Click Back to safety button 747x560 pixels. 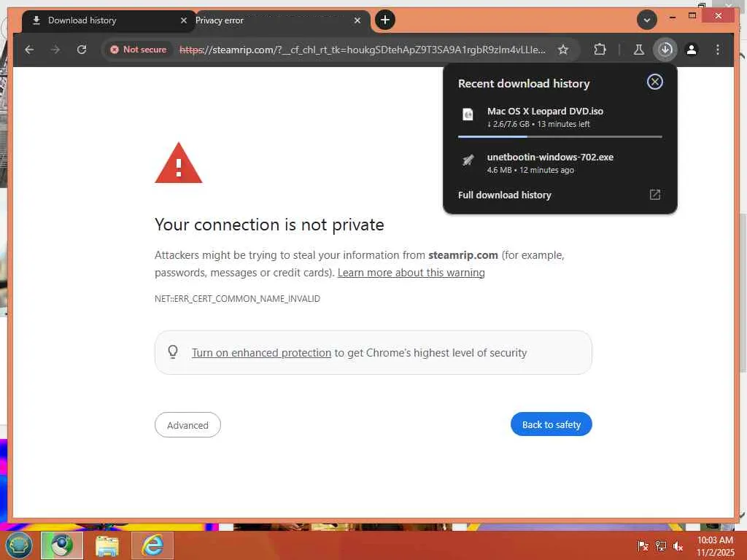(x=551, y=424)
